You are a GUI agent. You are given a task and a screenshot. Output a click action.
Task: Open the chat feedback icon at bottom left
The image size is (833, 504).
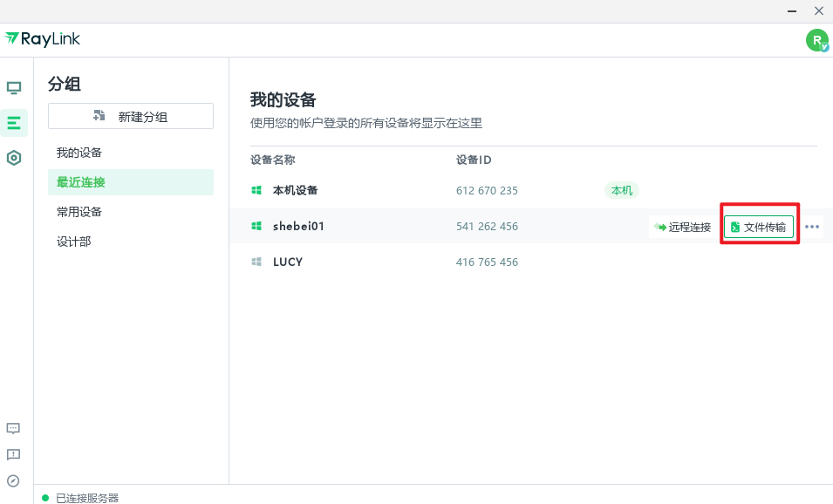coord(13,428)
